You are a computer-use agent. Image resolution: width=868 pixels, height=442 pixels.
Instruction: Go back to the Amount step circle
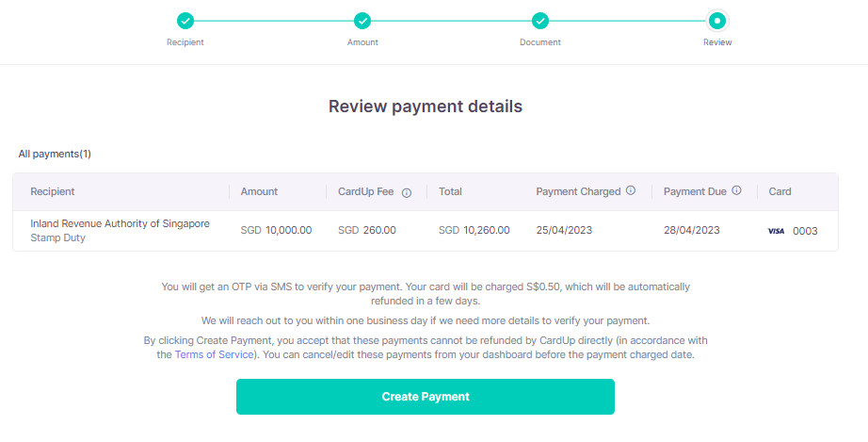click(x=362, y=21)
